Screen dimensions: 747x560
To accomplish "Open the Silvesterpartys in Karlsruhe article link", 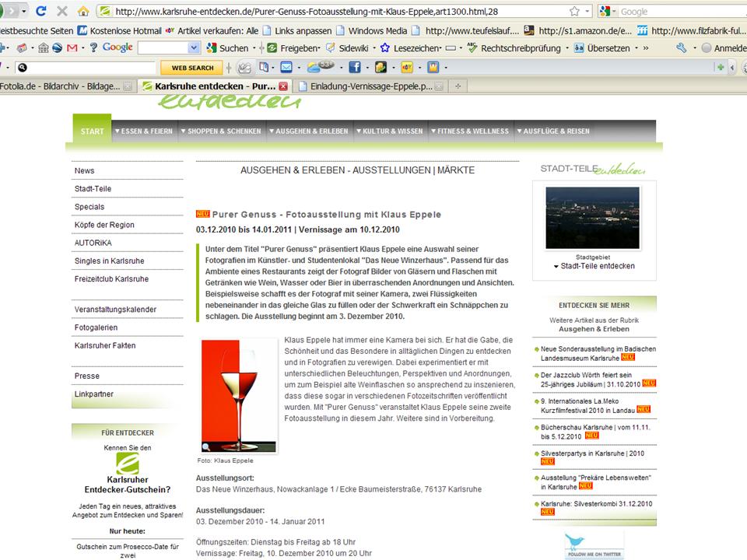I will (591, 453).
